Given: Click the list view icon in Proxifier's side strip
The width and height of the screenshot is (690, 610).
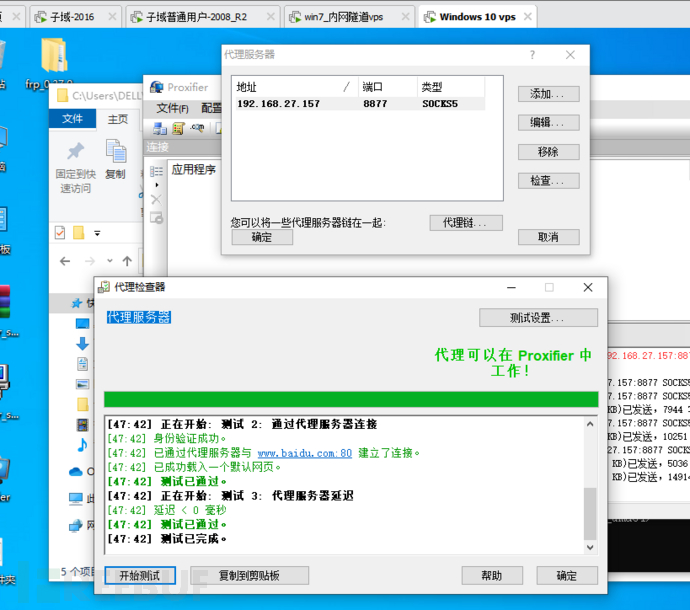Looking at the screenshot, I should point(156,171).
